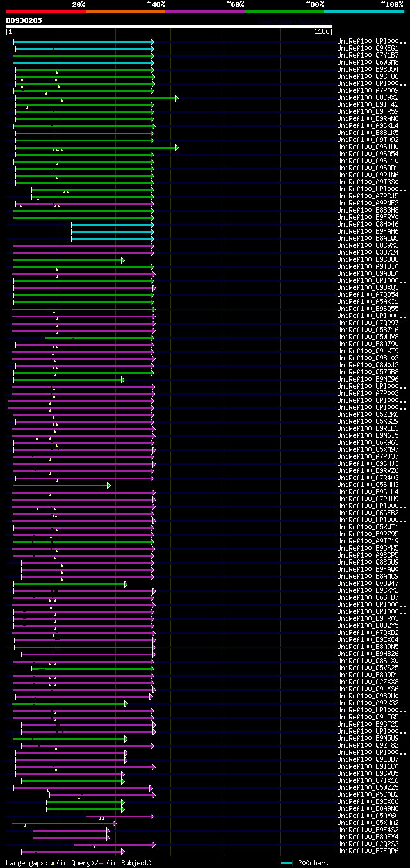The width and height of the screenshot is (410, 868).
Task: Click the green ~80% legend segment
Action: [x=284, y=12]
